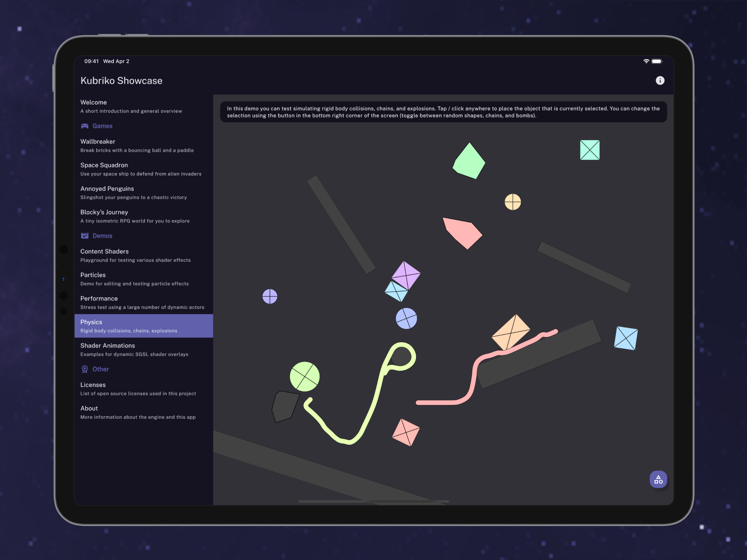Image resolution: width=747 pixels, height=560 pixels.
Task: Click the mint green crossed square shape
Action: [x=589, y=150]
